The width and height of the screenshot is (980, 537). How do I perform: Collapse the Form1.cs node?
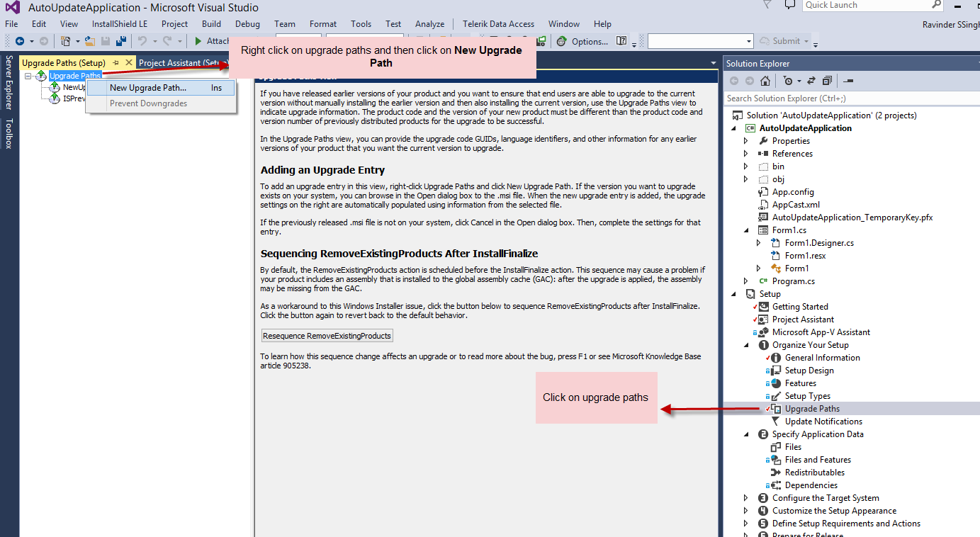click(x=745, y=230)
